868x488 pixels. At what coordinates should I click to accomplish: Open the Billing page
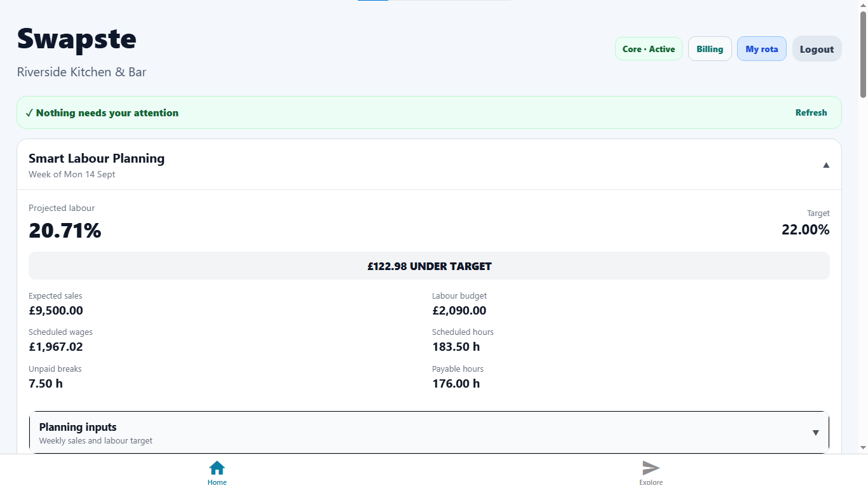tap(710, 49)
